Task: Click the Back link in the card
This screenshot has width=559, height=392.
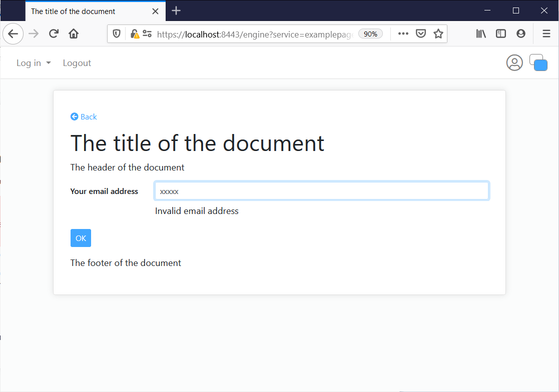Action: (x=84, y=117)
